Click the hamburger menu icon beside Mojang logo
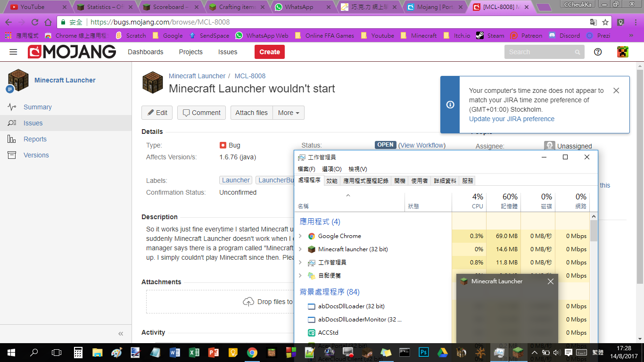The image size is (644, 362). [13, 52]
